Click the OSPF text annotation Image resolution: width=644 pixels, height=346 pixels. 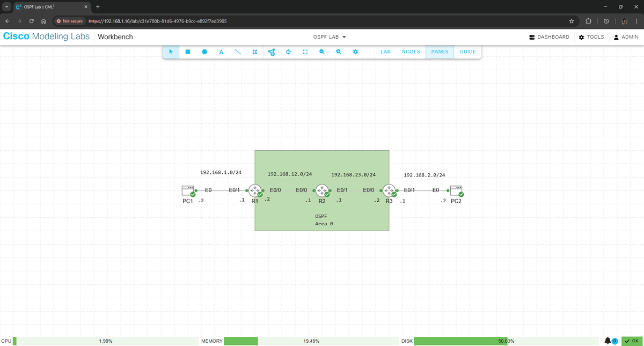pos(320,215)
